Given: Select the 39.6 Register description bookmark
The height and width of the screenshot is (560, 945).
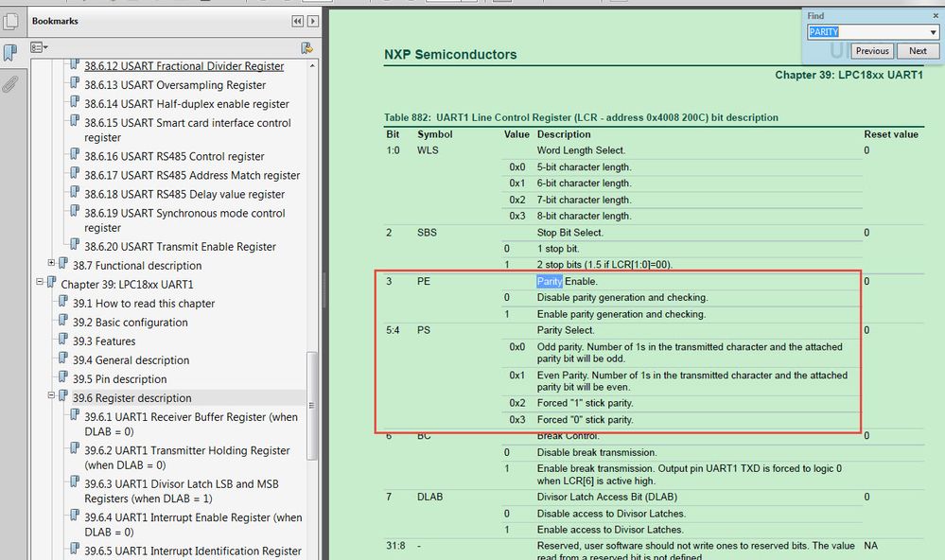Looking at the screenshot, I should click(x=132, y=398).
